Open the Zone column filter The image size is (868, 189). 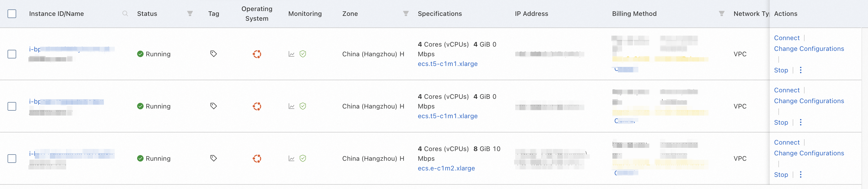[x=406, y=13]
